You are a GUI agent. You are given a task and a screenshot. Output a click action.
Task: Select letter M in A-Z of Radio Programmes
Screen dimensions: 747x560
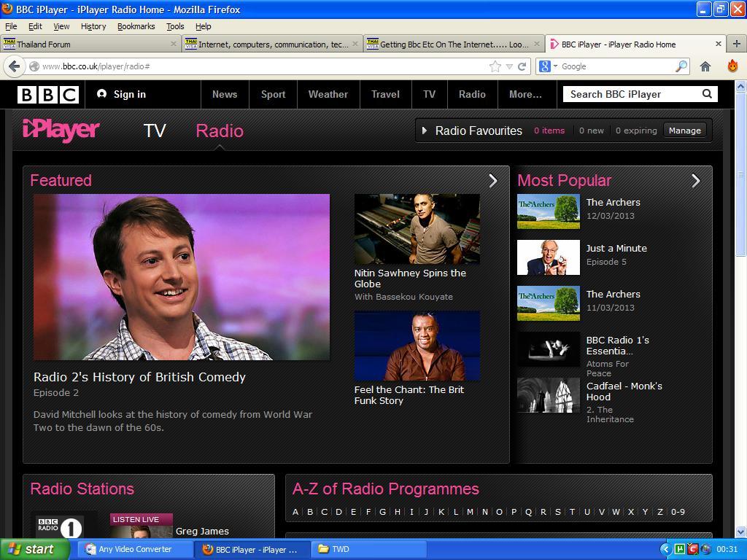coord(471,512)
